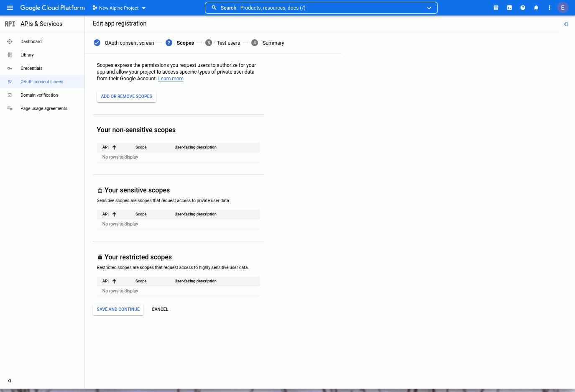Click the APIs & Services API logo
Image resolution: width=575 pixels, height=392 pixels.
(10, 24)
